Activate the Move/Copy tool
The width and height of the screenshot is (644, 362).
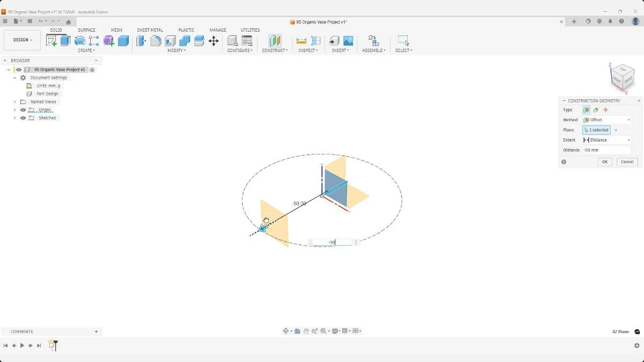pos(214,41)
